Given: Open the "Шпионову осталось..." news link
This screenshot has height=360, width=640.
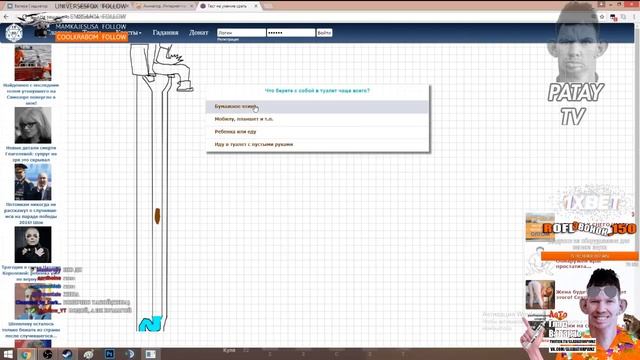Looking at the screenshot, I should (31, 330).
